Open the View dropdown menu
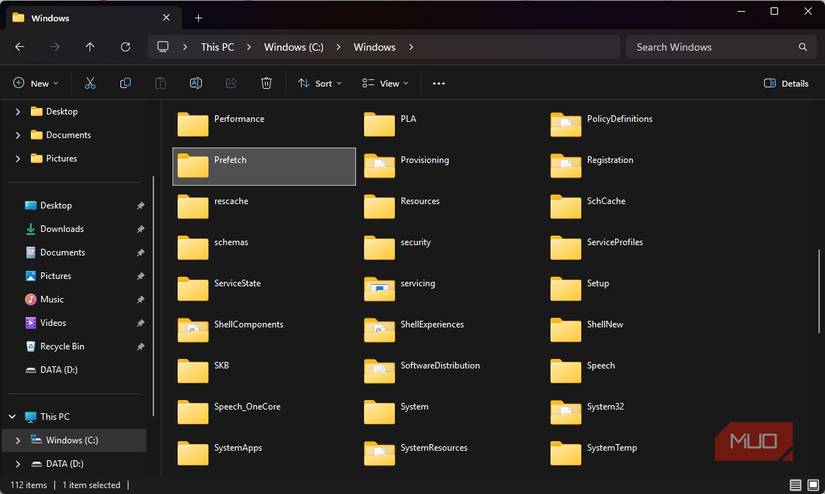 click(385, 83)
